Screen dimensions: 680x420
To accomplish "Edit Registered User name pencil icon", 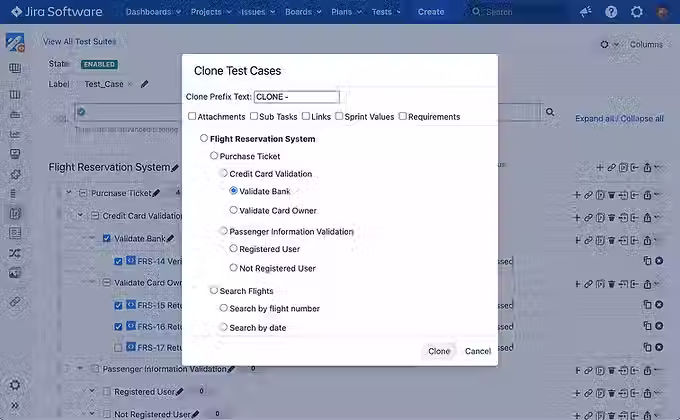I will click(180, 391).
